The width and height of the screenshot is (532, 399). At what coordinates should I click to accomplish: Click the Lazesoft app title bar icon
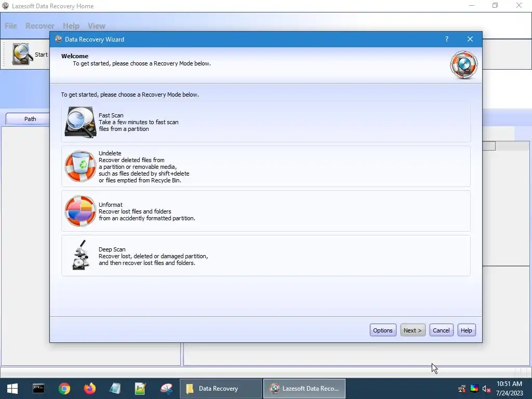tap(5, 6)
